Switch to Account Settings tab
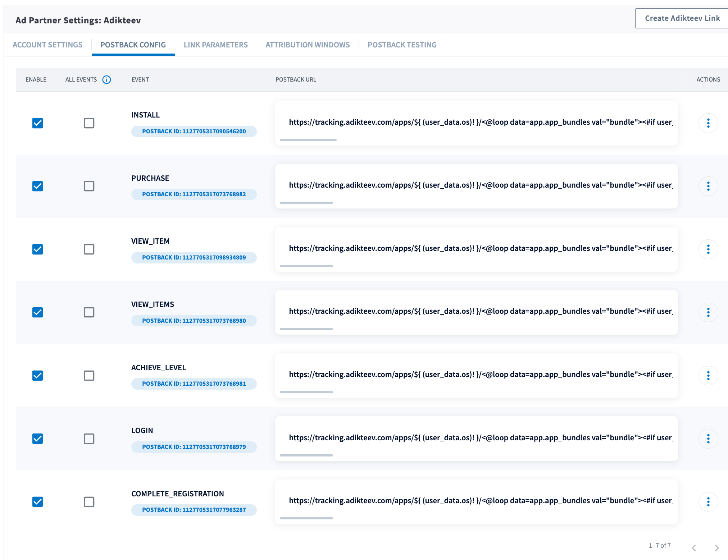This screenshot has height=560, width=728. point(47,45)
